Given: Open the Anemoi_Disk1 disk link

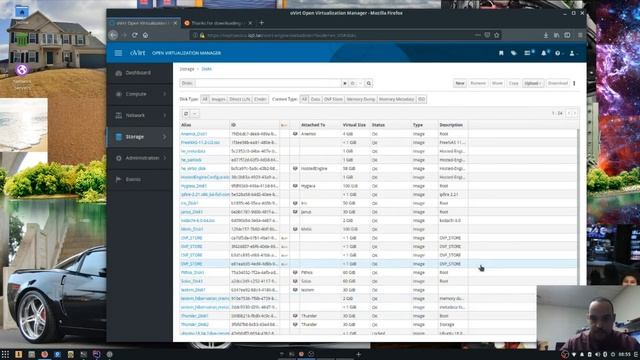Looking at the screenshot, I should [194, 134].
